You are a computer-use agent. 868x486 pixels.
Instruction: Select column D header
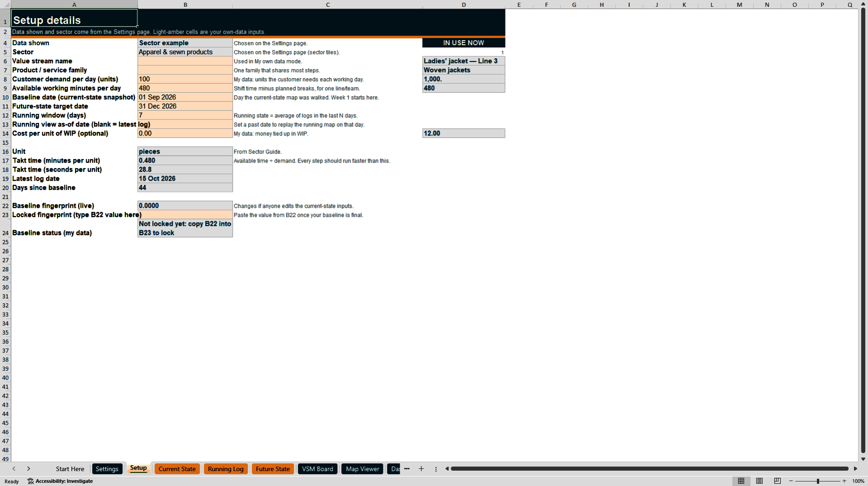pos(463,5)
